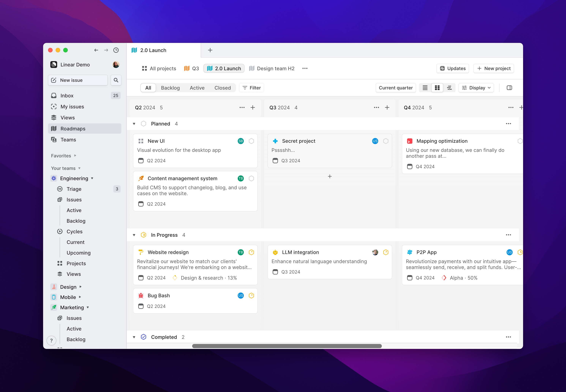
Task: Add a project to the Q2 2024 column
Action: point(253,108)
